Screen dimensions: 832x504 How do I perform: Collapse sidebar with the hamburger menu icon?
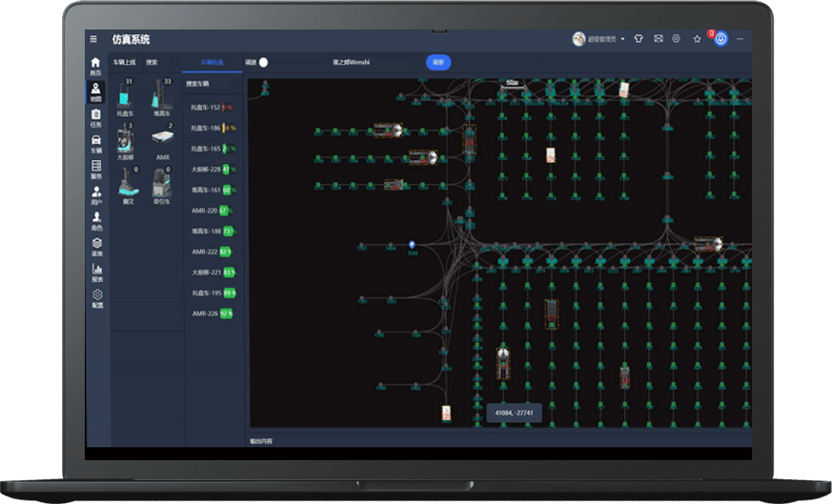pyautogui.click(x=93, y=39)
